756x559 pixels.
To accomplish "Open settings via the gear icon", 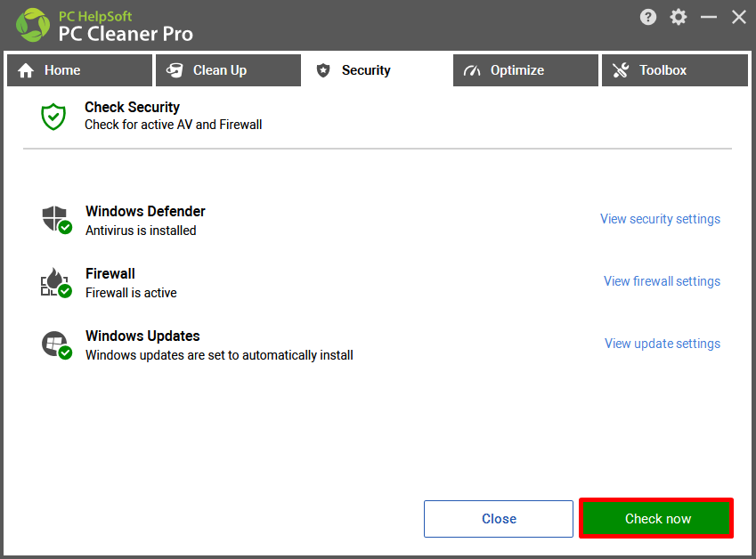I will pos(679,17).
